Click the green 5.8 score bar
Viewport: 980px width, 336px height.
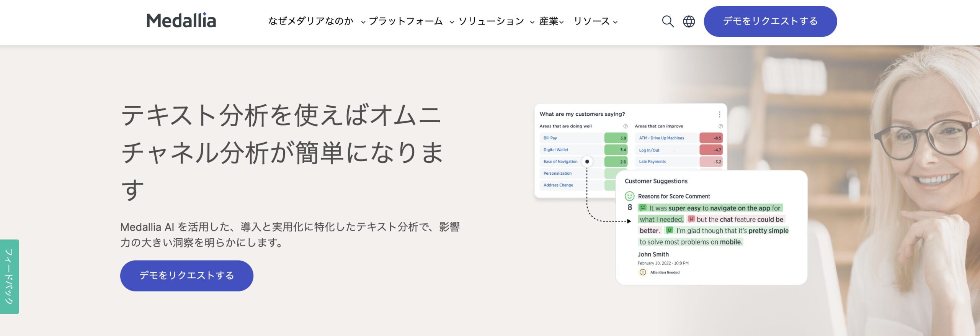616,138
